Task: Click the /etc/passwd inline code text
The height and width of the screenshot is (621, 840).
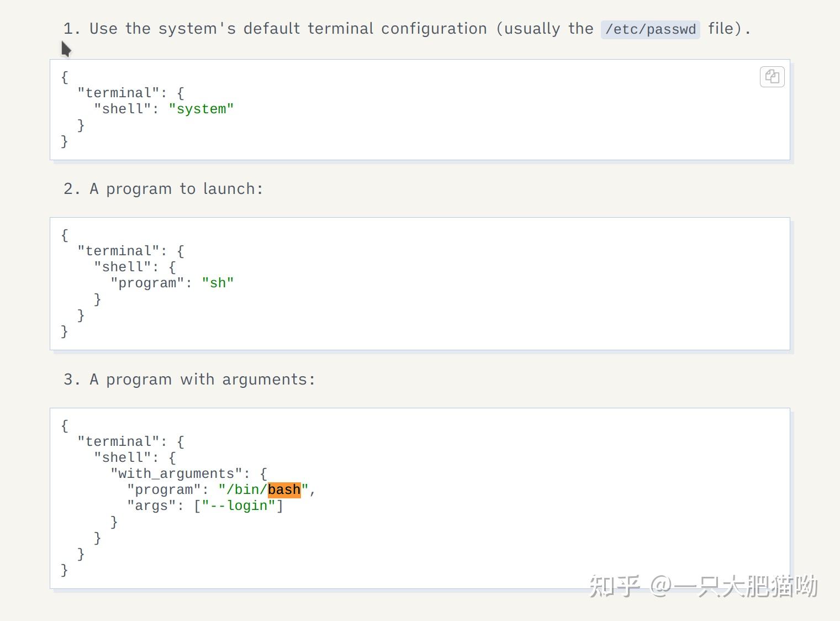Action: point(650,29)
